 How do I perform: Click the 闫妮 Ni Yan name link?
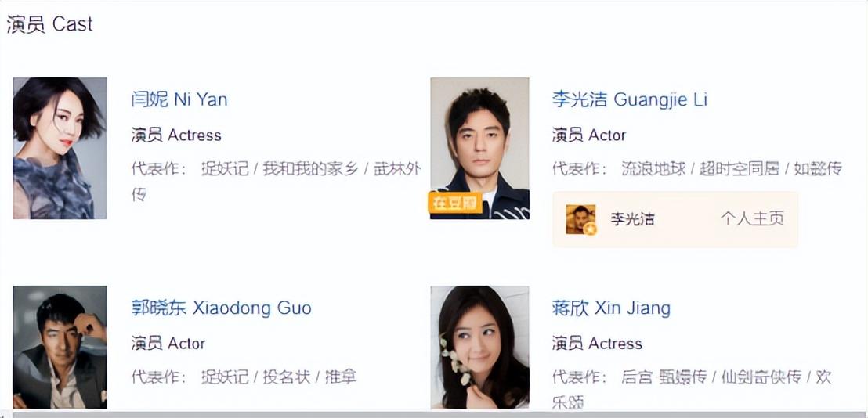pos(179,99)
